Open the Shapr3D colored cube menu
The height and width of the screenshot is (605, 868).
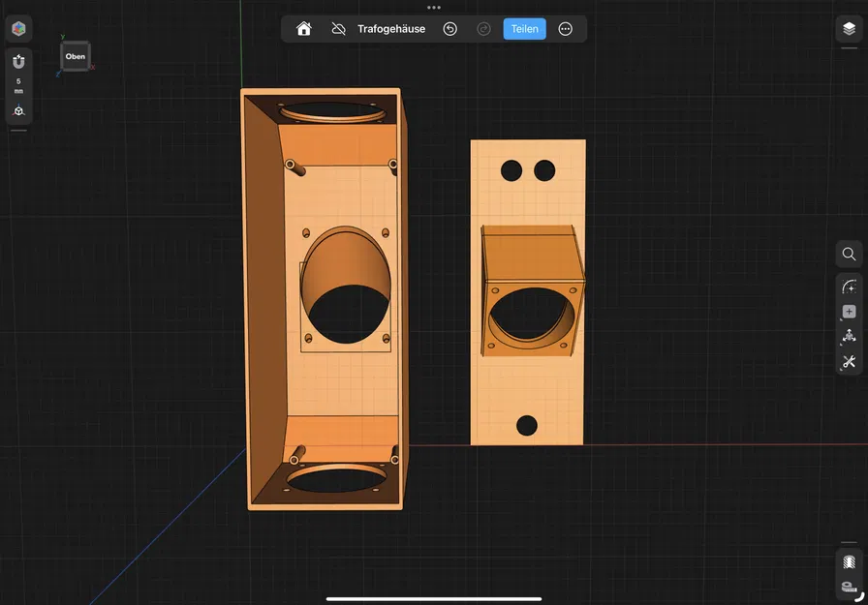[x=18, y=29]
